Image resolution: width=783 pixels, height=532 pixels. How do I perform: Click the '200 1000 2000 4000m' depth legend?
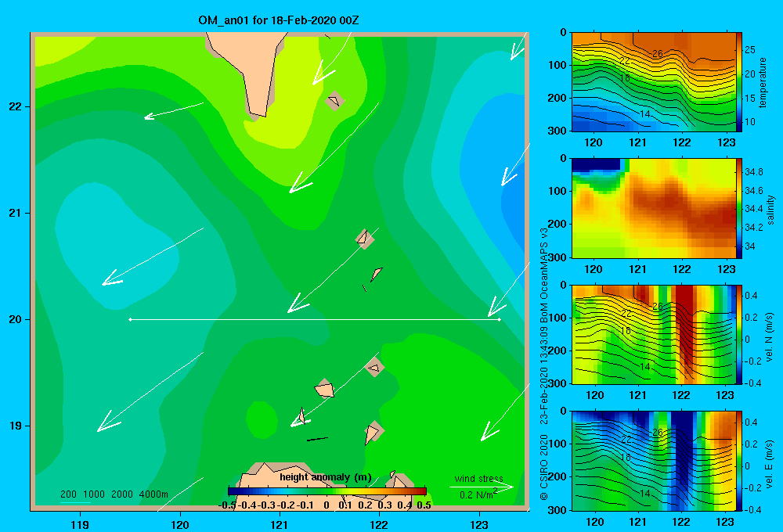(114, 494)
